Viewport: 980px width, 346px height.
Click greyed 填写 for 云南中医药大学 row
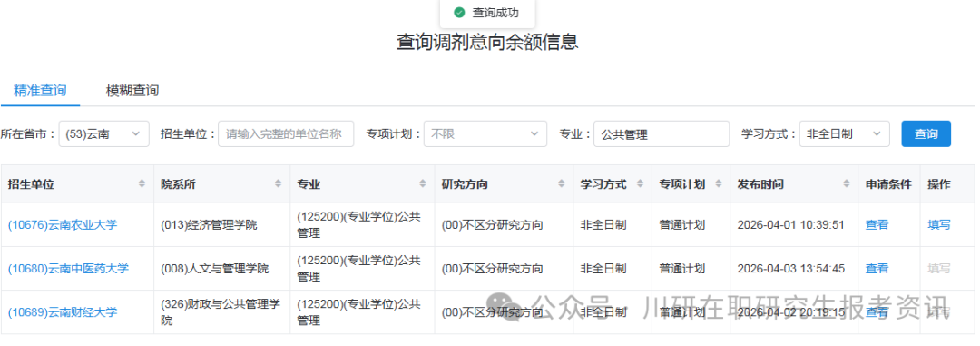click(x=939, y=269)
